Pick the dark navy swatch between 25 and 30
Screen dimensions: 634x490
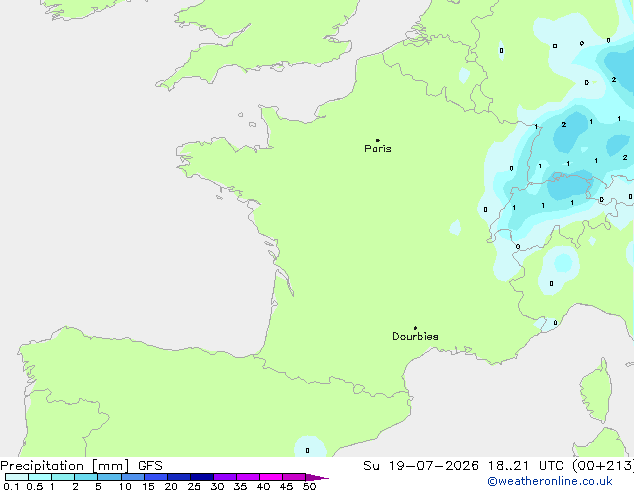[x=202, y=477]
